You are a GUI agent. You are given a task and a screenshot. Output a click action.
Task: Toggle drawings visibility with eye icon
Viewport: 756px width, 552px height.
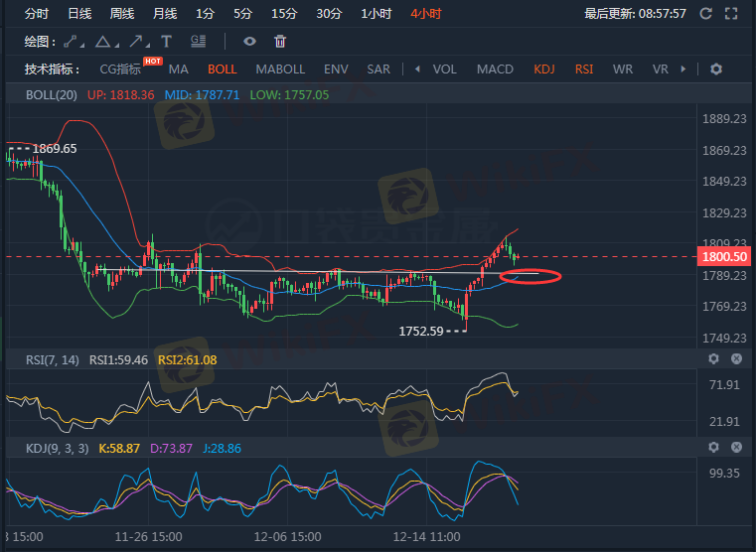(x=249, y=42)
